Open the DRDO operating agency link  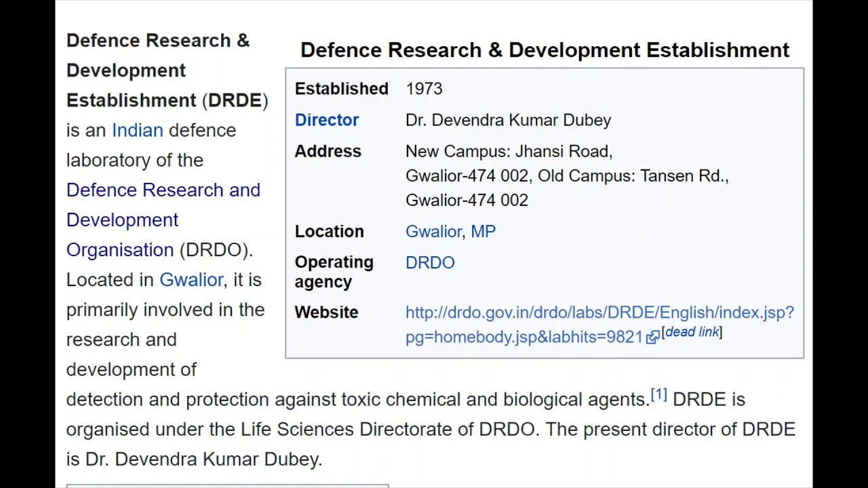point(430,262)
